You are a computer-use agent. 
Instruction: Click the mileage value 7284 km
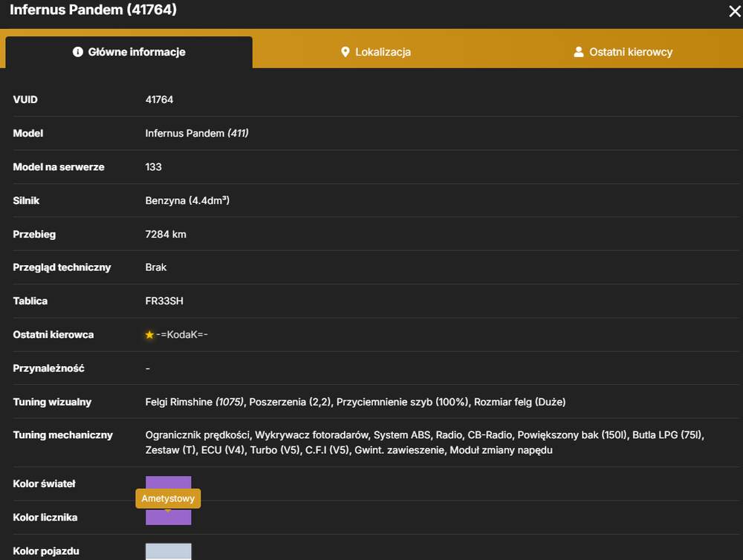pos(166,234)
